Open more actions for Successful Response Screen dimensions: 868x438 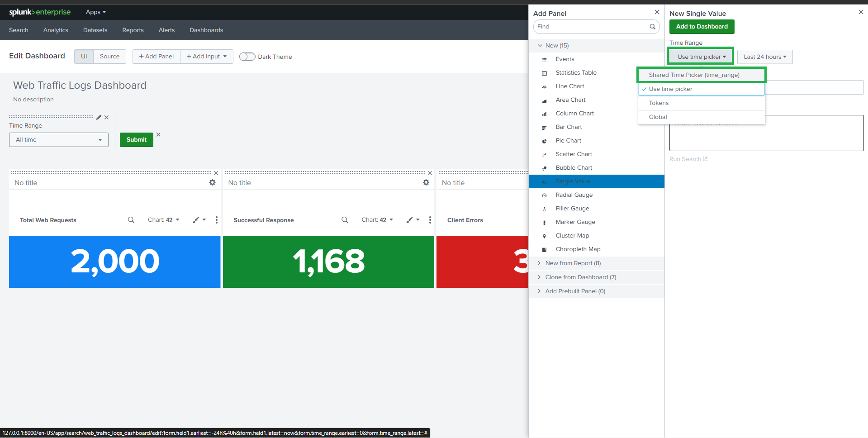point(430,220)
